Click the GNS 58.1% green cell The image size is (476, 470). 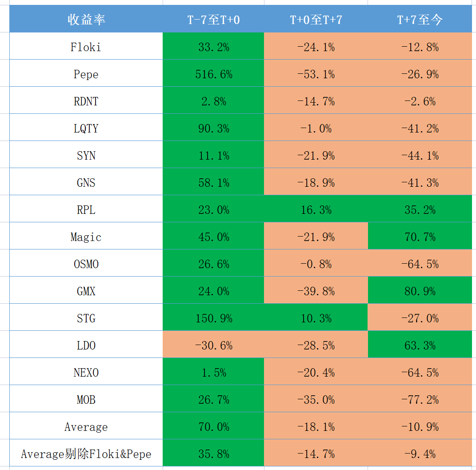pyautogui.click(x=213, y=183)
